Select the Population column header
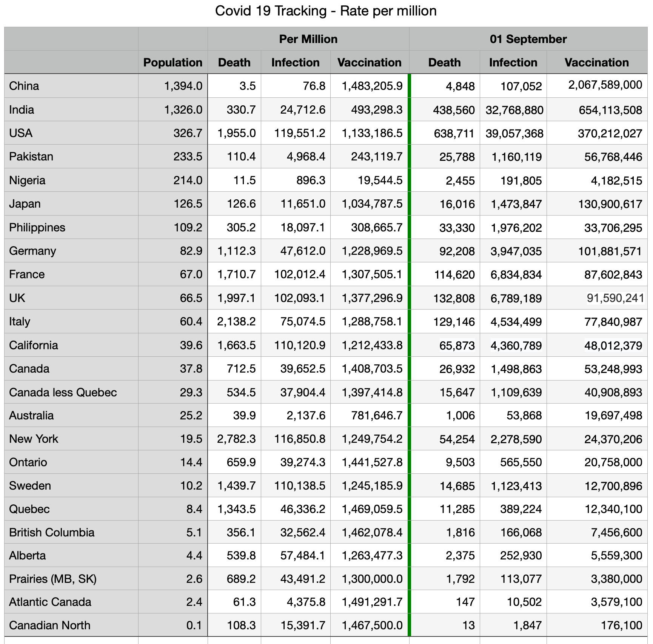This screenshot has height=644, width=653. tap(172, 62)
